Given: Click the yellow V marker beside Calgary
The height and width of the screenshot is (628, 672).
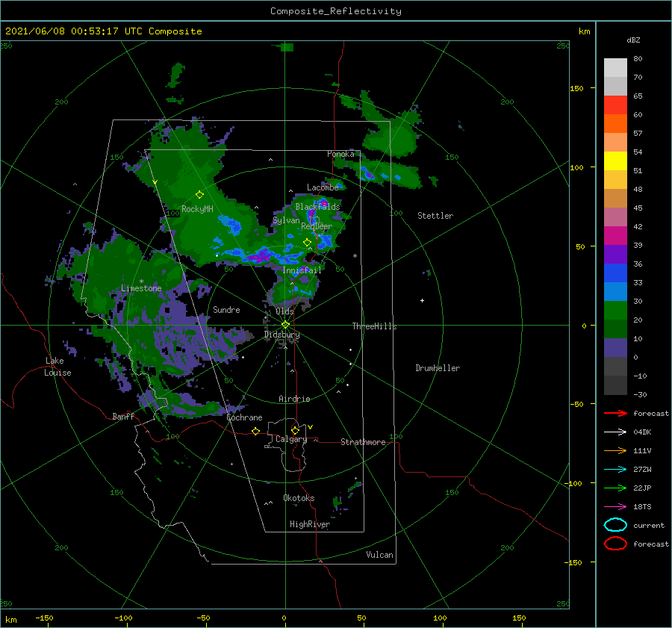Looking at the screenshot, I should click(x=311, y=427).
